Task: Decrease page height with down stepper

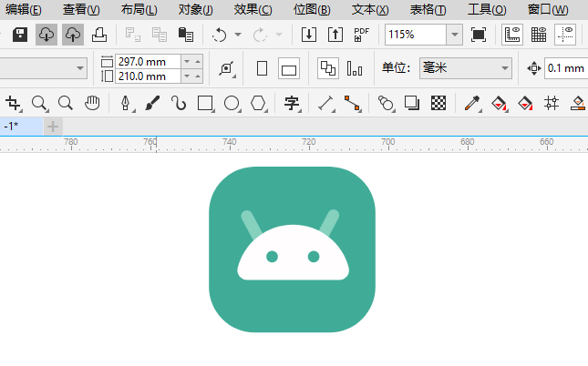Action: click(x=187, y=76)
